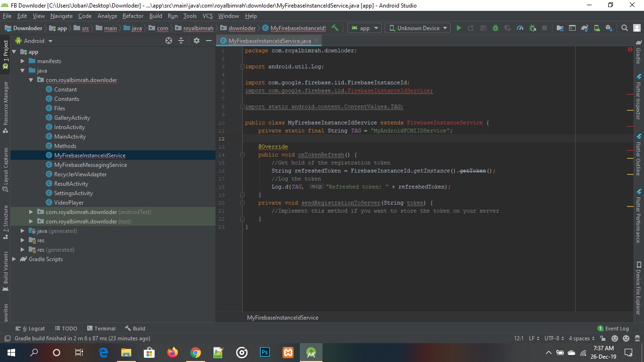Expand the Gradle Scripts node
Viewport: 644px width, 362px height.
tap(14, 259)
